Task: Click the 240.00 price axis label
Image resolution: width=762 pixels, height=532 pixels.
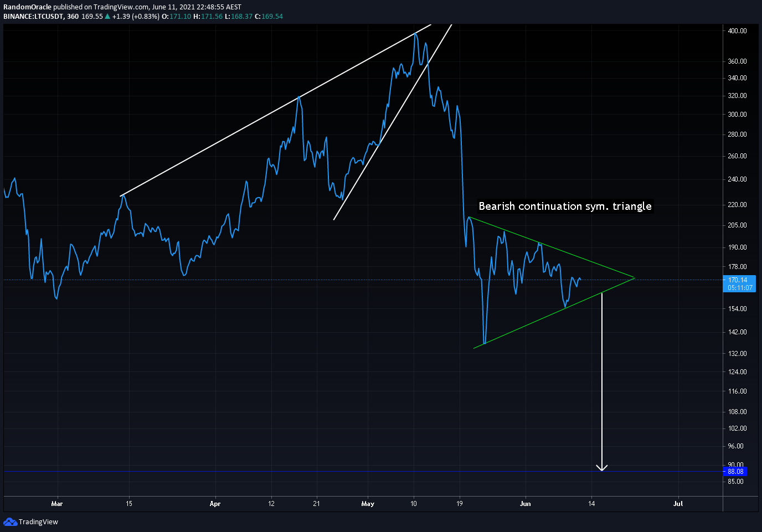Action: (x=737, y=179)
